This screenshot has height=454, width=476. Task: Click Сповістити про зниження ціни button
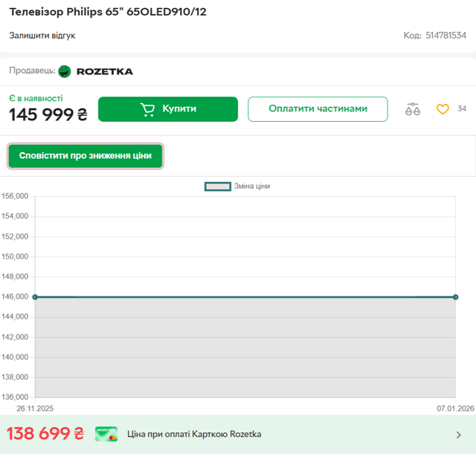pos(86,156)
